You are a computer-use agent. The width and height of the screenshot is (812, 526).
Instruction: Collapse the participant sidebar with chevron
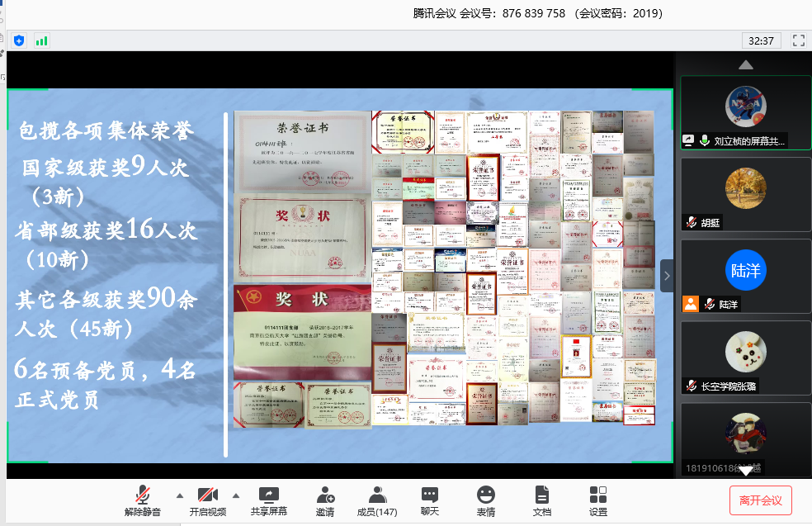tap(667, 276)
